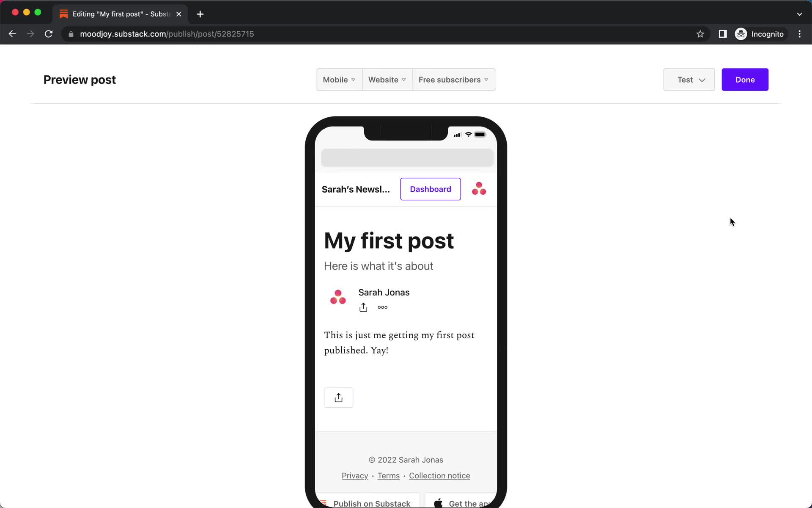Viewport: 812px width, 508px height.
Task: Click the share icon next to author name
Action: 364,306
